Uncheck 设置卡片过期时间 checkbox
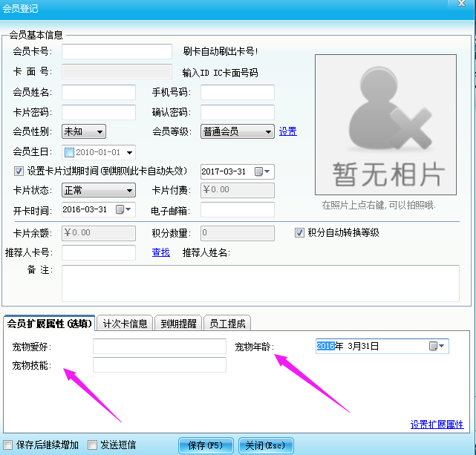 [x=19, y=171]
